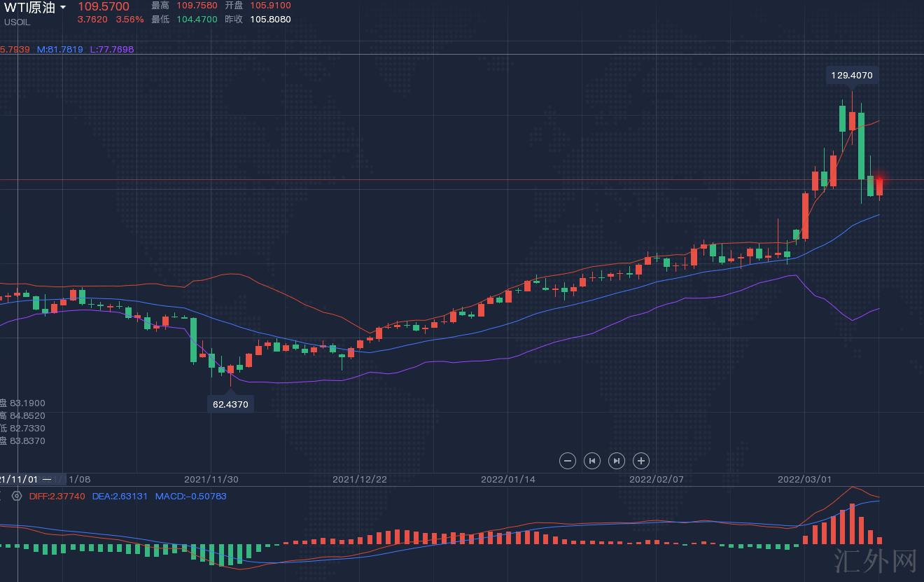Click the 2022/01/14 date on time axis

507,480
